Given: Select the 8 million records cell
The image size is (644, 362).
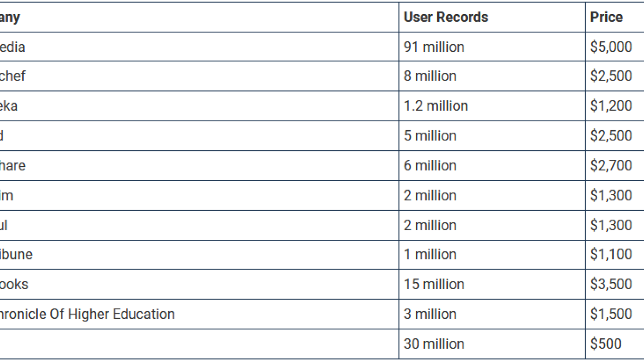Looking at the screenshot, I should 430,76.
